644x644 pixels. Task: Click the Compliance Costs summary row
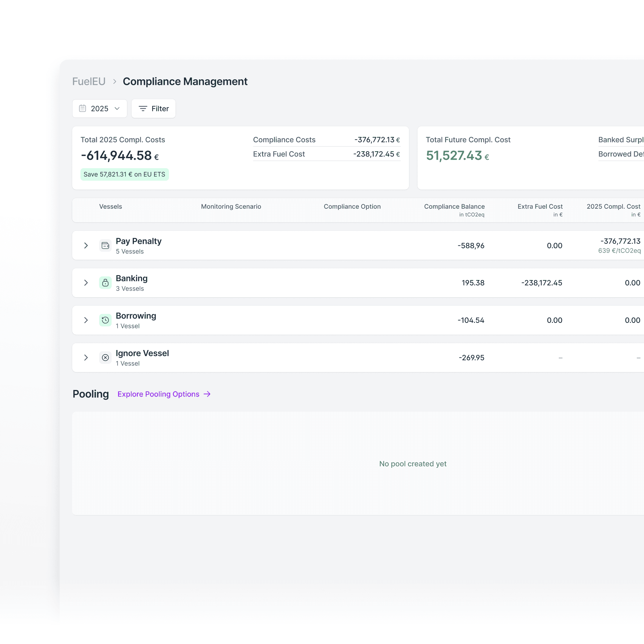327,140
